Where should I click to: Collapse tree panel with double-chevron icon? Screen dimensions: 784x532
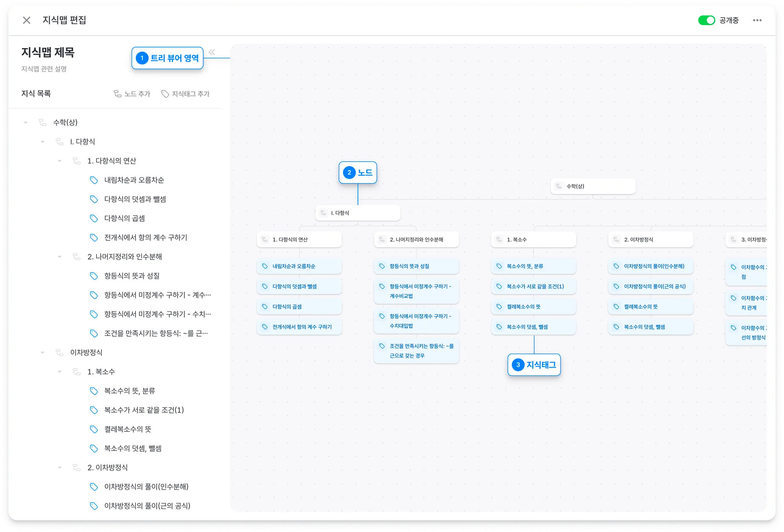pyautogui.click(x=212, y=52)
